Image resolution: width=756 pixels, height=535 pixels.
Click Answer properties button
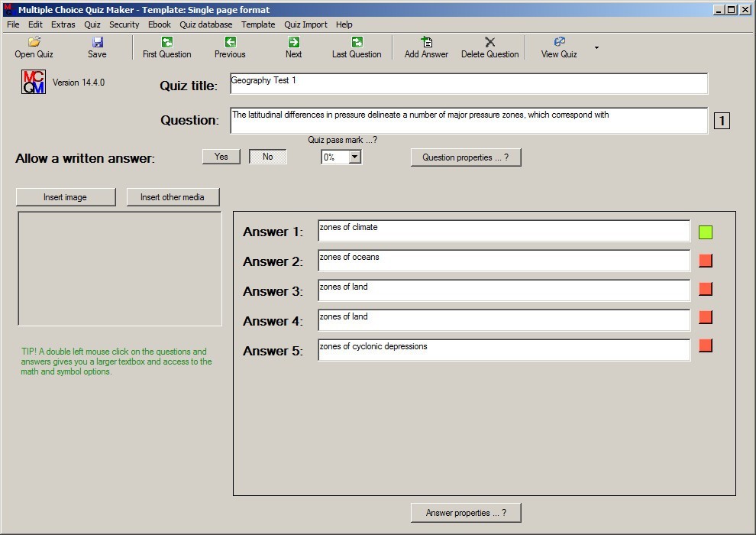point(466,513)
